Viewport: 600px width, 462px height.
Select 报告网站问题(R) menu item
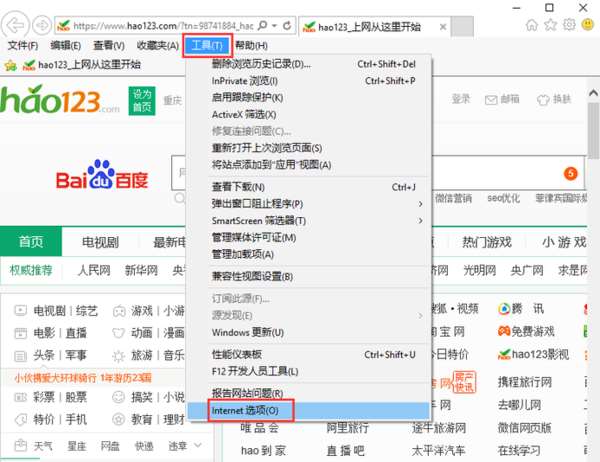(309, 393)
